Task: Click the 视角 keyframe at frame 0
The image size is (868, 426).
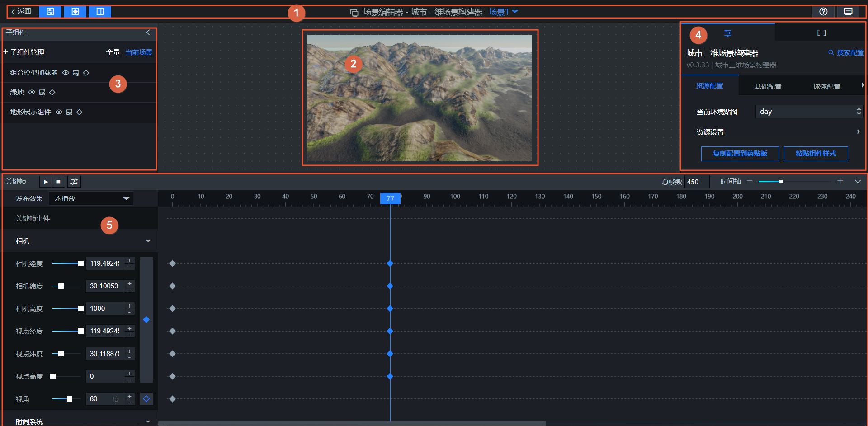Action: 172,399
